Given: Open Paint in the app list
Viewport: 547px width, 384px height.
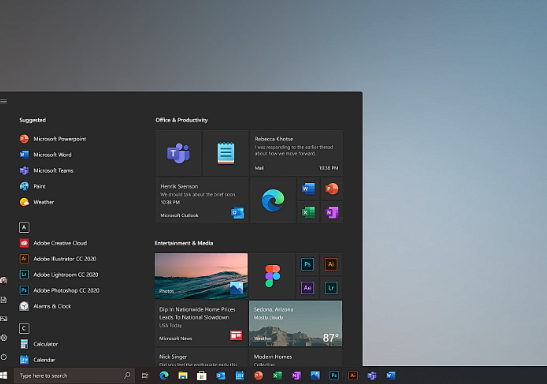Looking at the screenshot, I should (32, 186).
